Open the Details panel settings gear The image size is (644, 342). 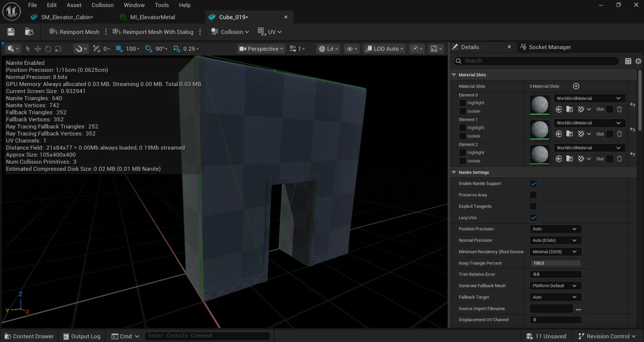638,61
